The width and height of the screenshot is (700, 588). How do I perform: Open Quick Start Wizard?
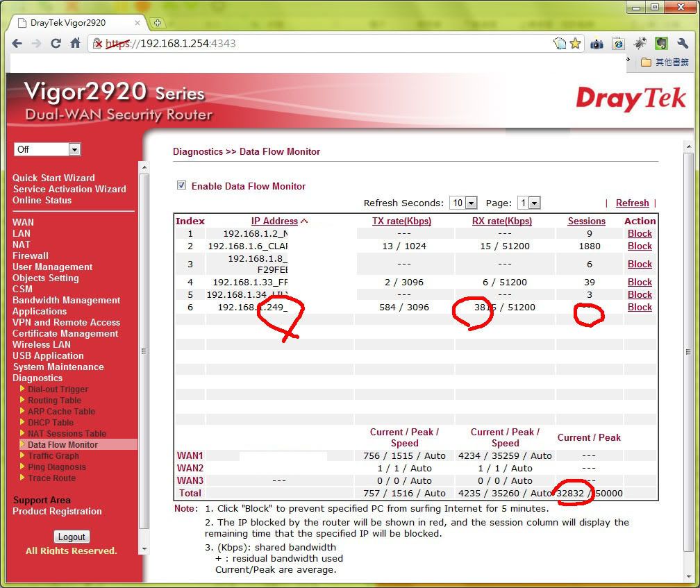tap(53, 178)
